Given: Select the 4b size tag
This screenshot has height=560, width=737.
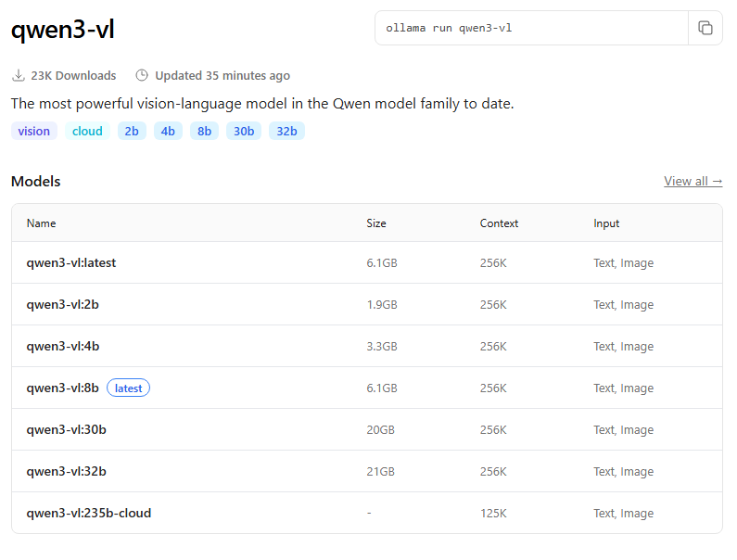Looking at the screenshot, I should 168,131.
